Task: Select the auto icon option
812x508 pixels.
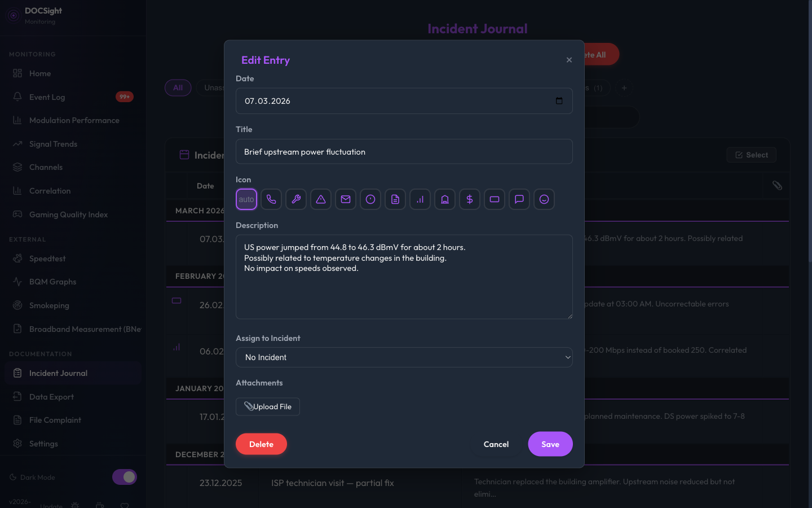Action: coord(246,199)
